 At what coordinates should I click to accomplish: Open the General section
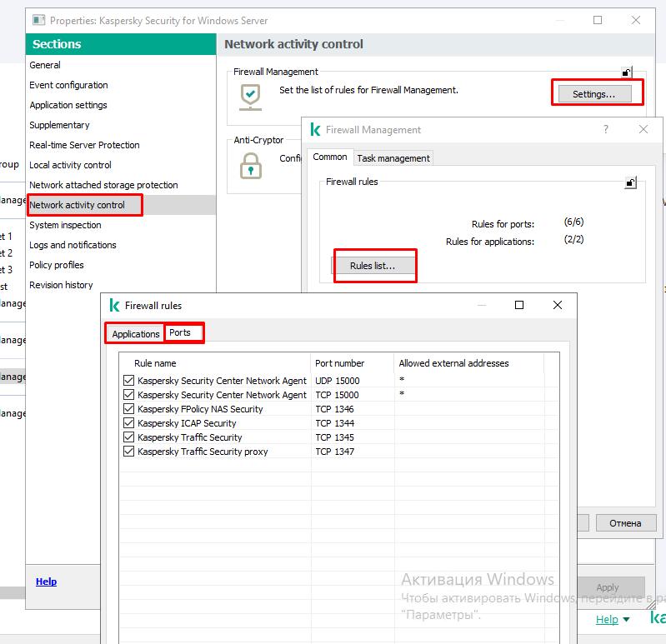tap(45, 65)
